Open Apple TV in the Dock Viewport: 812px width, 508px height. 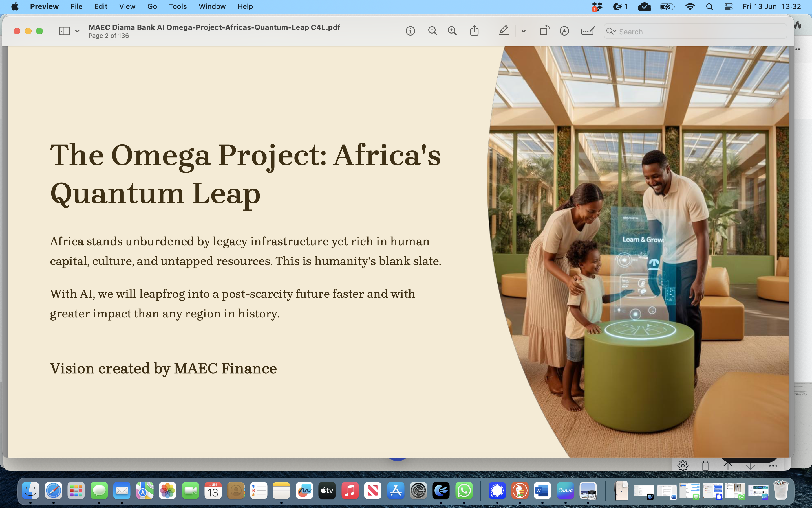(x=327, y=491)
